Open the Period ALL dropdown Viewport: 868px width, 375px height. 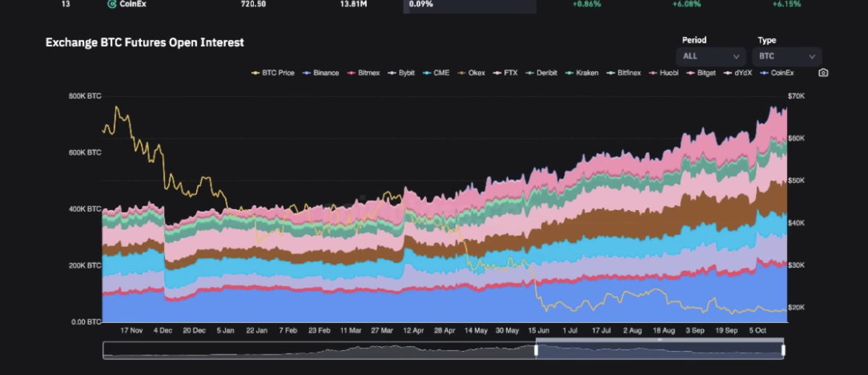(x=712, y=56)
